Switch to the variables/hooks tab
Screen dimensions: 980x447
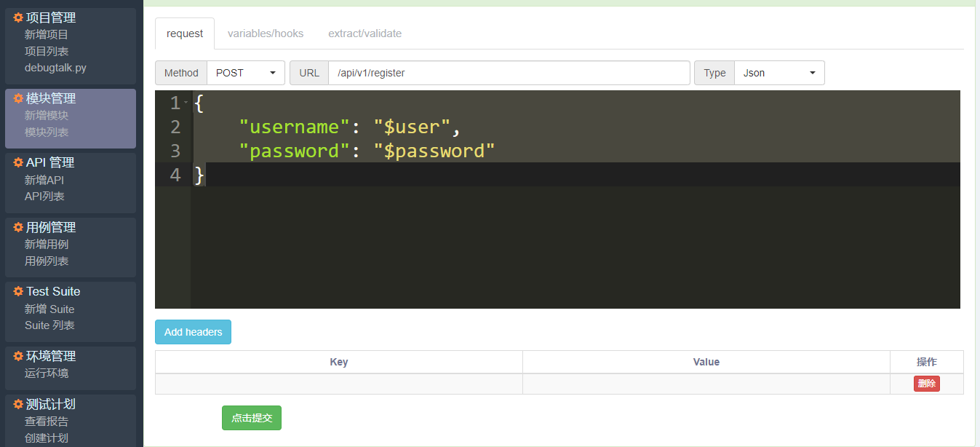point(266,33)
